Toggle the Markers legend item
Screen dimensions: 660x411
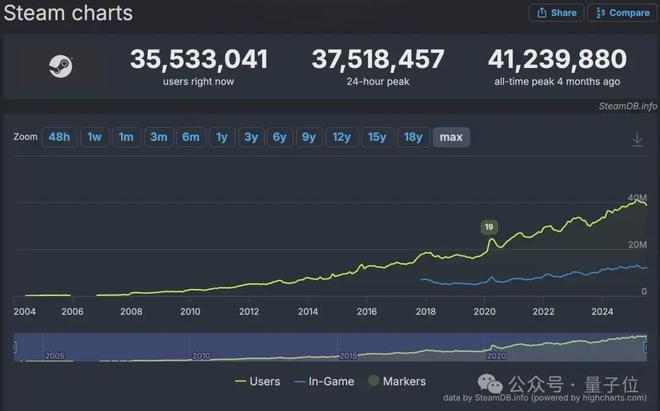pyautogui.click(x=397, y=382)
